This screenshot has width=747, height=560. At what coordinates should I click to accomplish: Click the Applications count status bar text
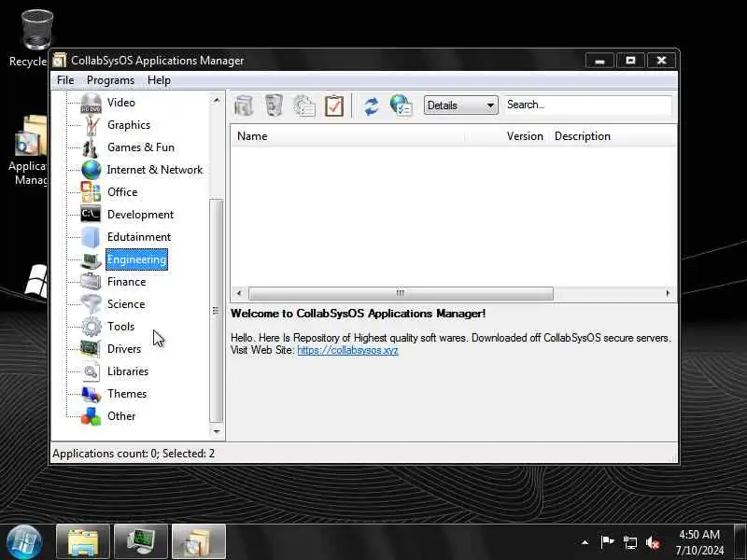click(x=134, y=454)
